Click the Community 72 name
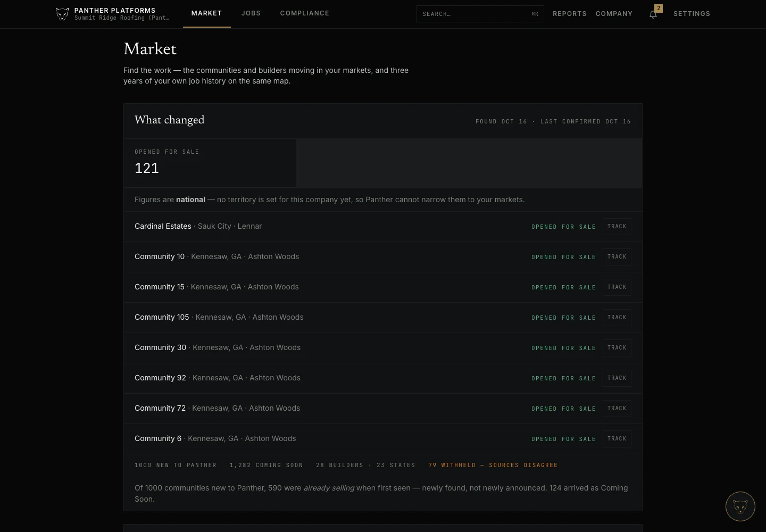Screen dimensions: 766x532 (160, 408)
